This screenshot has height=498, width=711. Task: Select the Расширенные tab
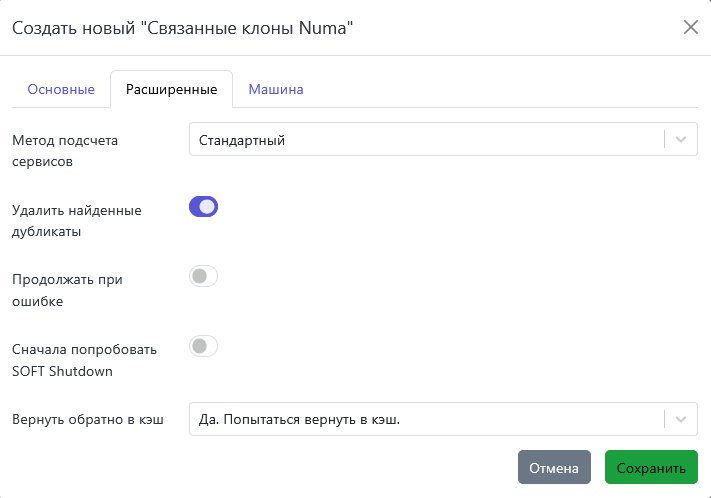tap(171, 89)
